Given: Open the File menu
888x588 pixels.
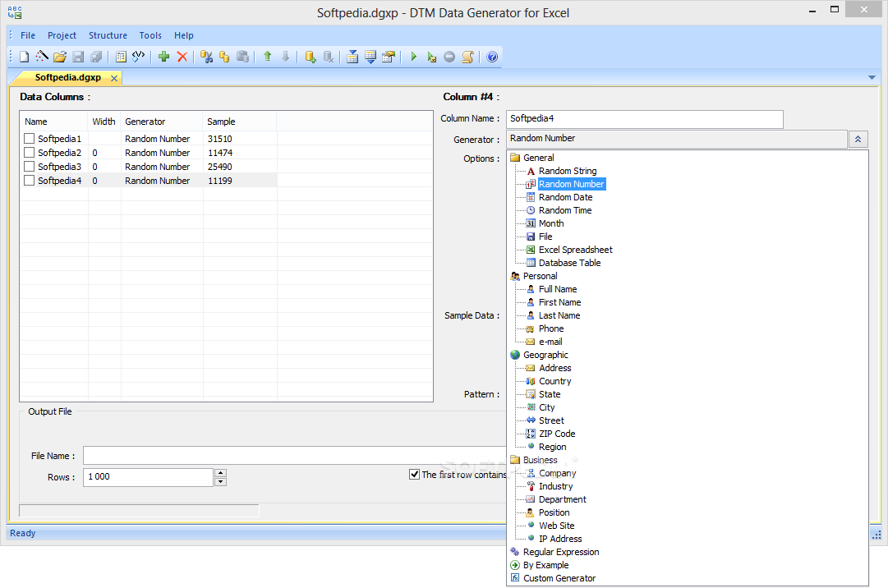Looking at the screenshot, I should 28,35.
